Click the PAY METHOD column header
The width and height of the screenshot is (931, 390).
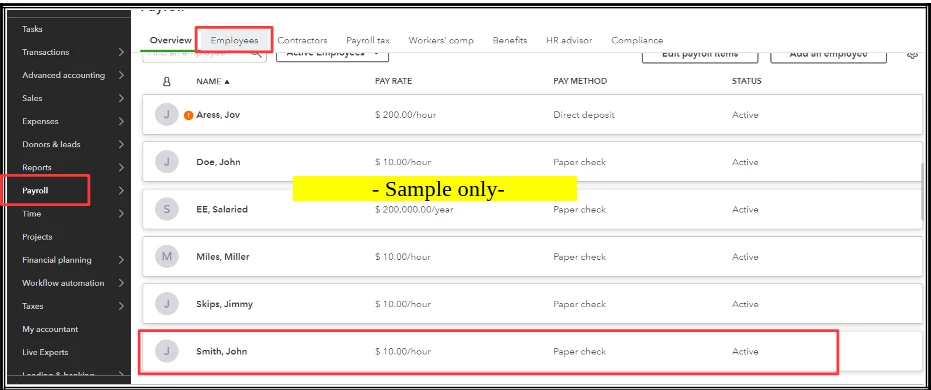(x=580, y=81)
